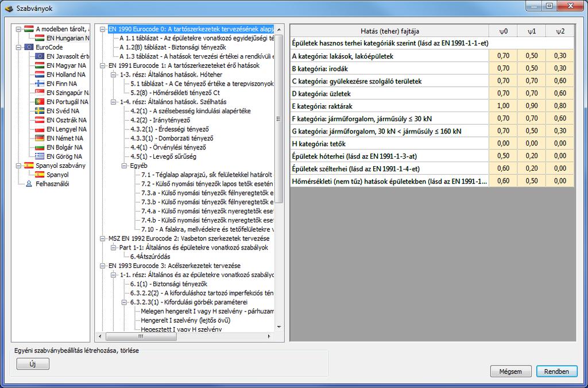Click the ψ0 column header
Image resolution: width=588 pixels, height=388 pixels.
click(x=503, y=31)
